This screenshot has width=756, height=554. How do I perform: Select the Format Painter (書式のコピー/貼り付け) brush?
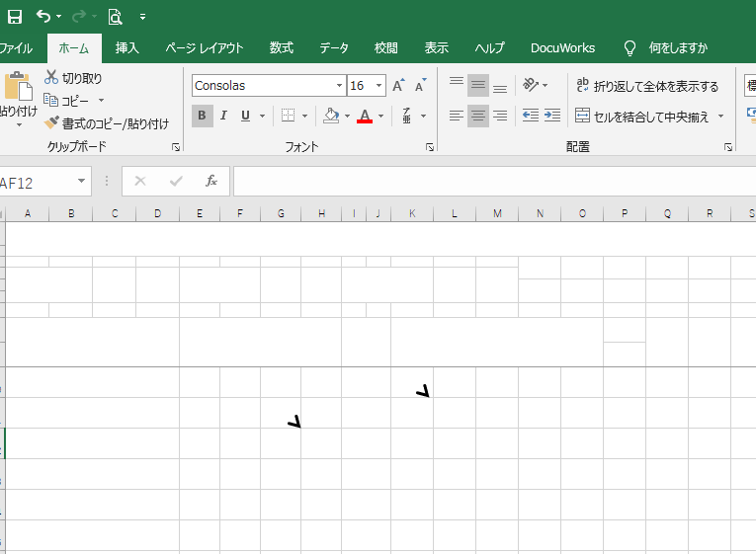107,123
